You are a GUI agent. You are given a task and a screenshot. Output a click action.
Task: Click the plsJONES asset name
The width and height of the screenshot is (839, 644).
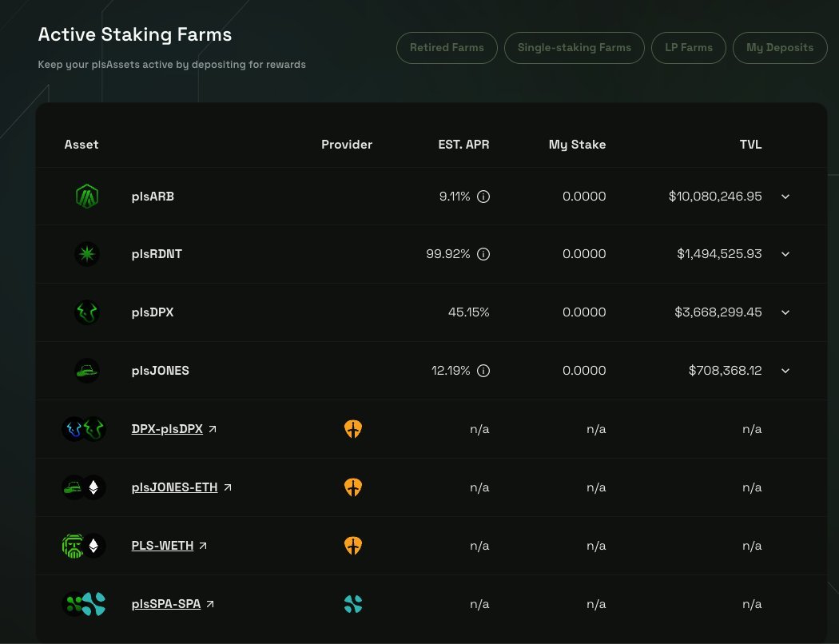click(x=160, y=370)
